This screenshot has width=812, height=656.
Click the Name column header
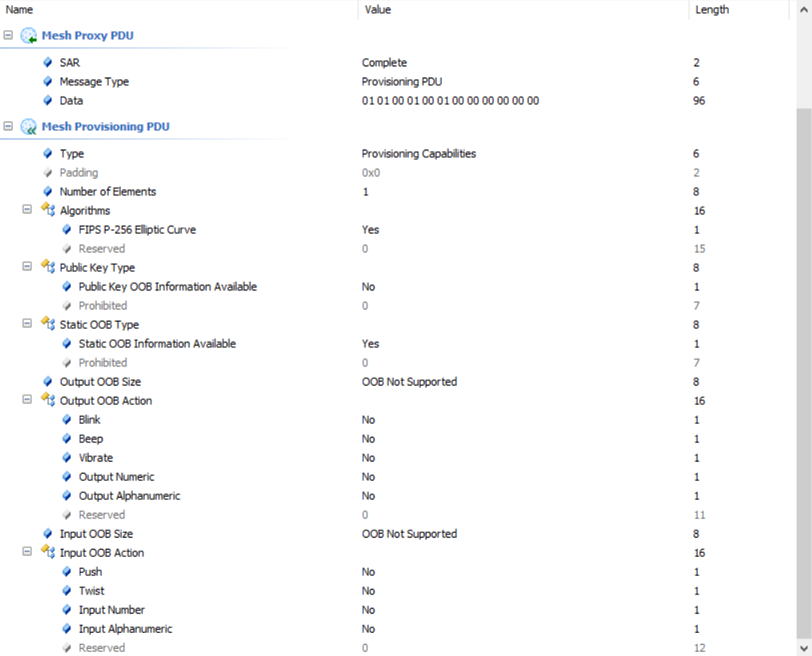19,10
